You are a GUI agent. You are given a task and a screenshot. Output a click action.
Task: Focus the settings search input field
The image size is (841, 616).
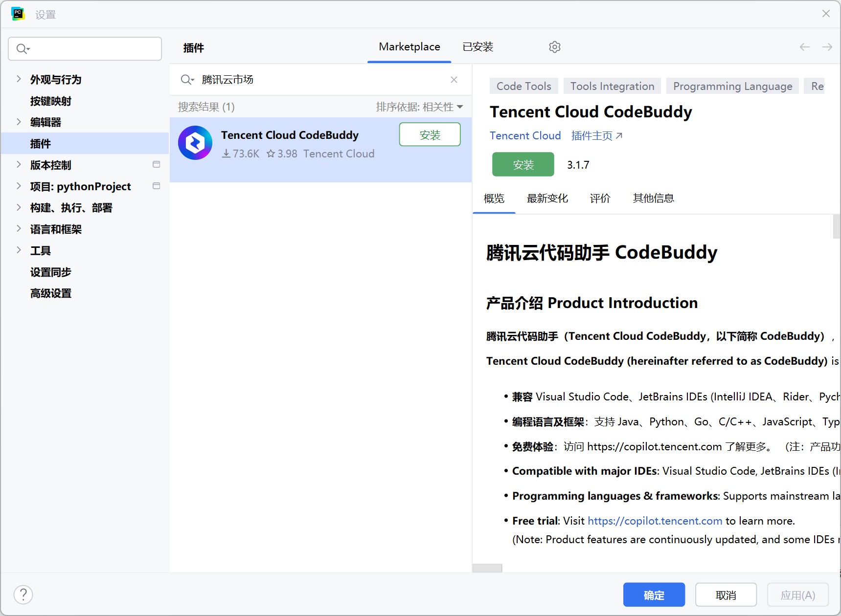[85, 49]
